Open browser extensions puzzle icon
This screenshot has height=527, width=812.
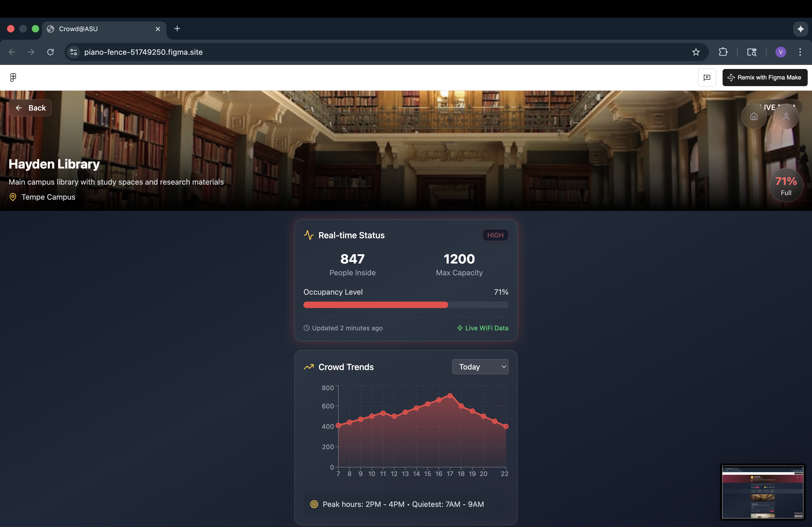(x=723, y=52)
